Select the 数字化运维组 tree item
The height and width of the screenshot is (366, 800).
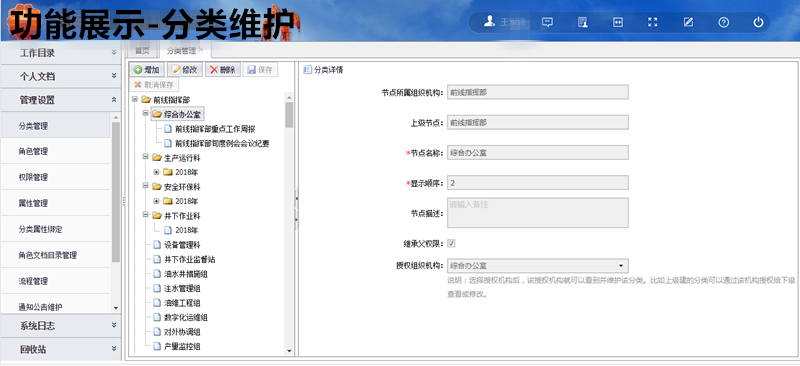tap(180, 318)
